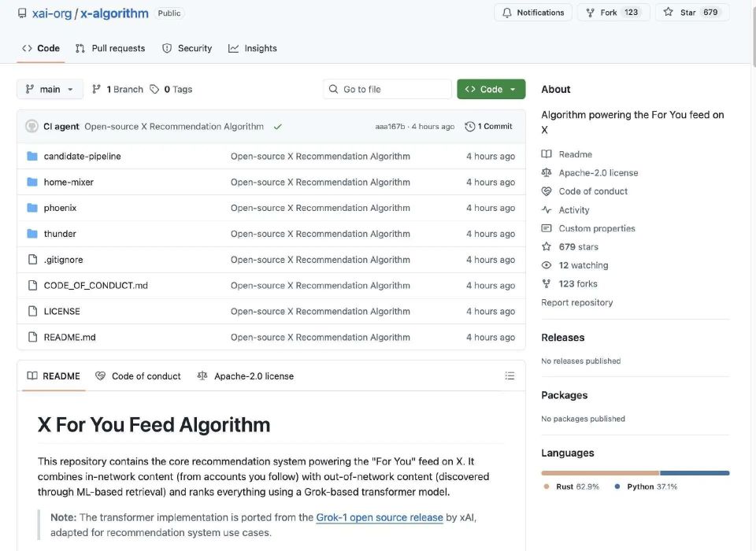Open the Activity pulse link
The image size is (756, 551).
pyautogui.click(x=573, y=210)
